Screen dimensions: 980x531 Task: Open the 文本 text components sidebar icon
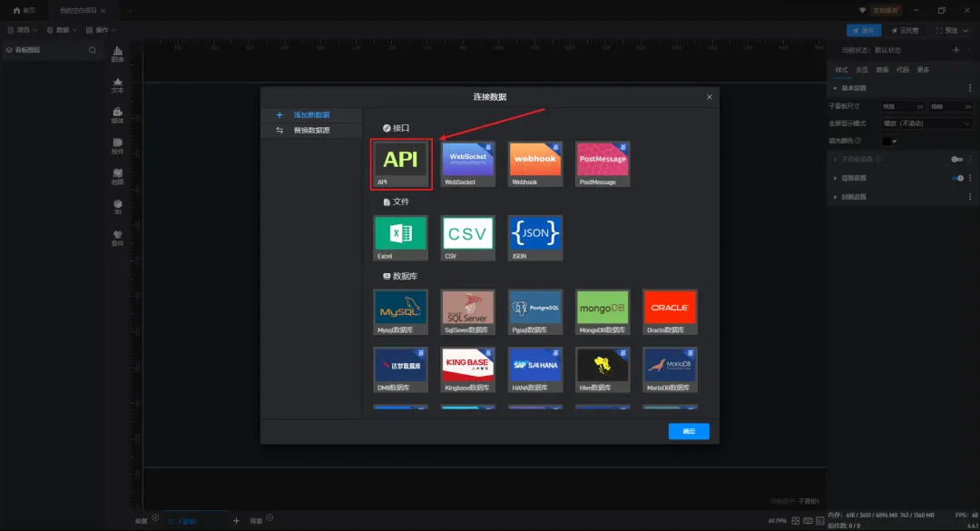click(117, 85)
